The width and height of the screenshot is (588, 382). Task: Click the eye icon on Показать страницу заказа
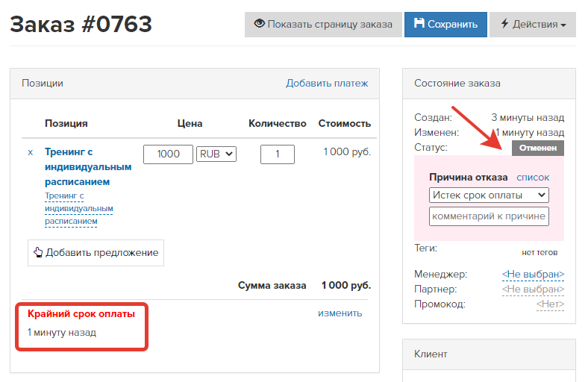click(x=260, y=24)
